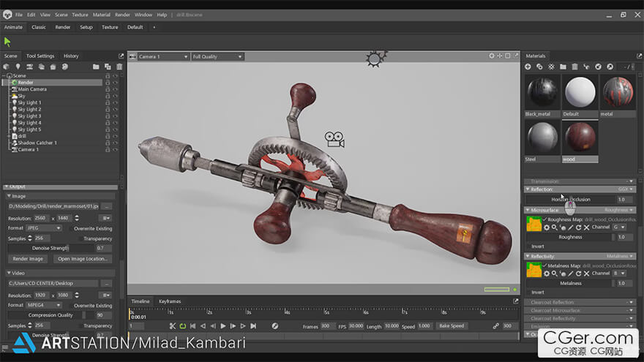Pop out the Timeline panel

[x=515, y=301]
